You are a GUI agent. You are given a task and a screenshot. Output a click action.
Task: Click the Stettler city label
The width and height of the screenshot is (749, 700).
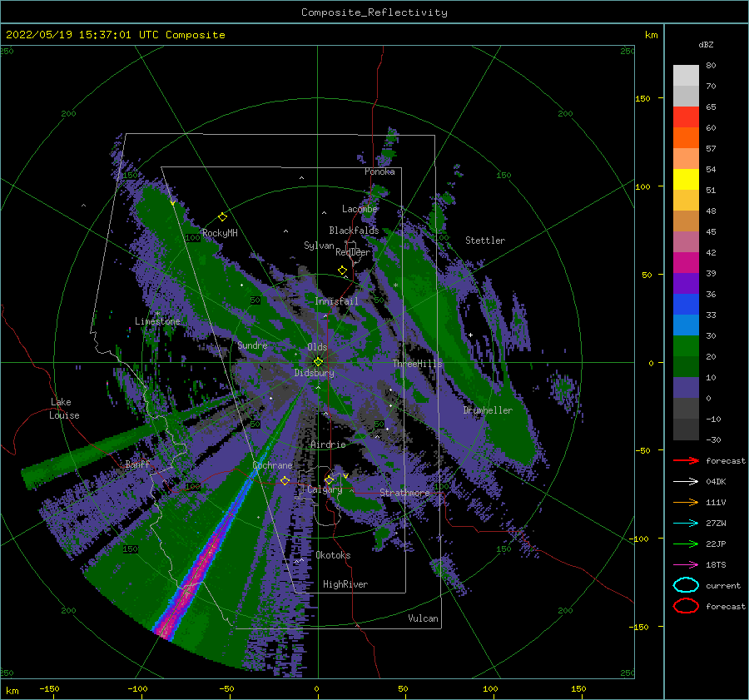coord(485,241)
